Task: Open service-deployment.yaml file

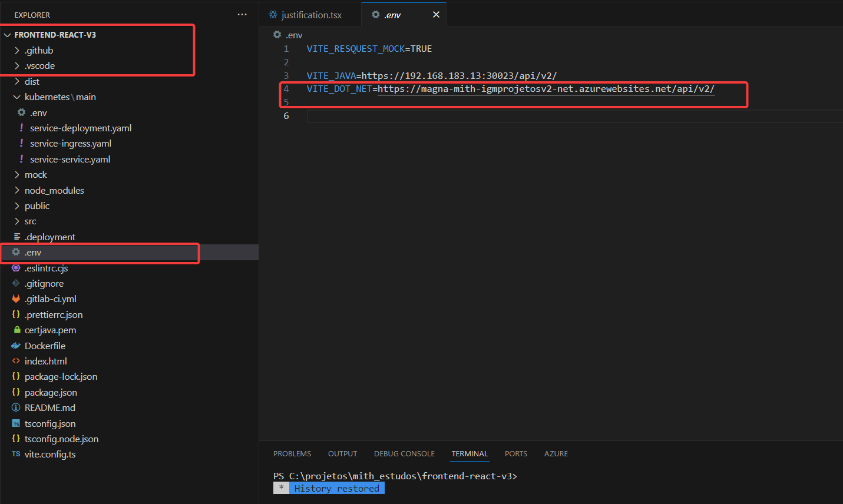Action: [81, 128]
